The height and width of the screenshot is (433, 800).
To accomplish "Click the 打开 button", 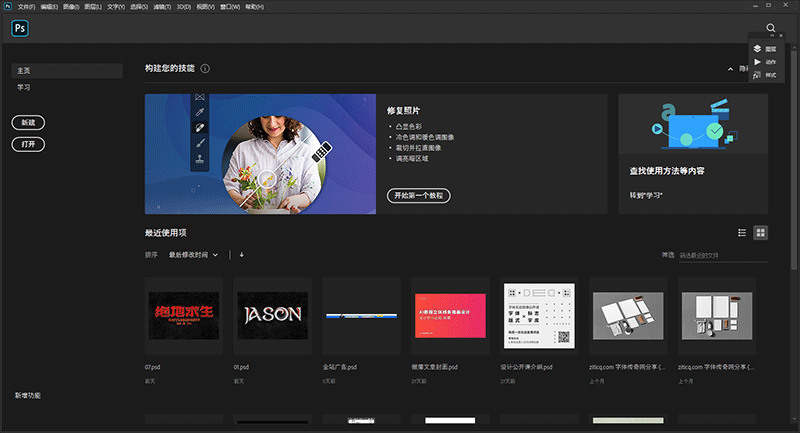I will (x=28, y=144).
